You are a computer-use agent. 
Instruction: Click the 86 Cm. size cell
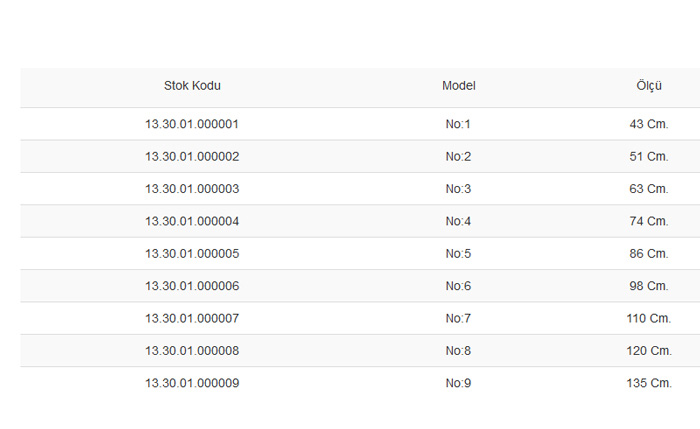click(x=649, y=254)
